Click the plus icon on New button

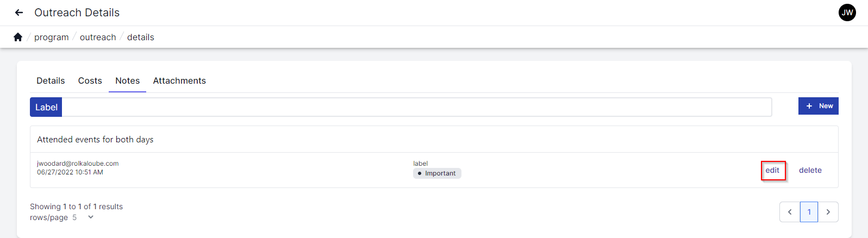pyautogui.click(x=809, y=106)
